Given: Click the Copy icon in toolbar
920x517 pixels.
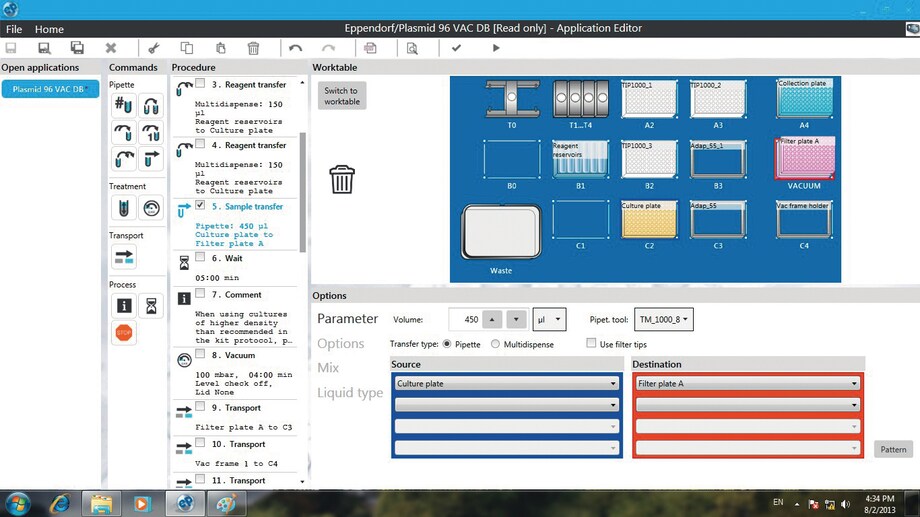Looking at the screenshot, I should point(187,48).
